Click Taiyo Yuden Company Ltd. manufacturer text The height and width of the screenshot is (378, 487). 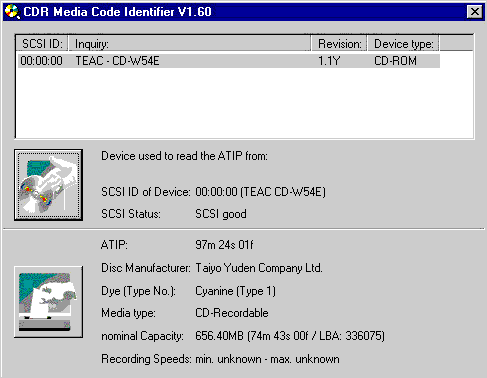(x=259, y=268)
